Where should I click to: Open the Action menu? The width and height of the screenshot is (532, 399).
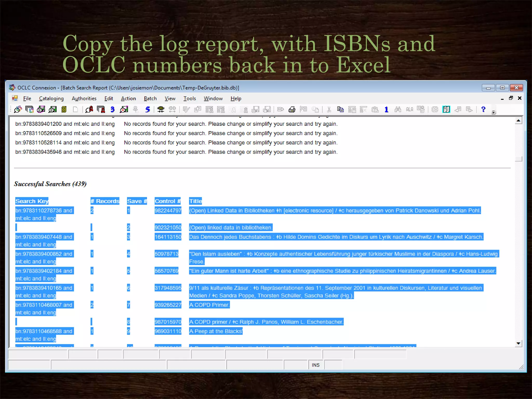pos(128,98)
